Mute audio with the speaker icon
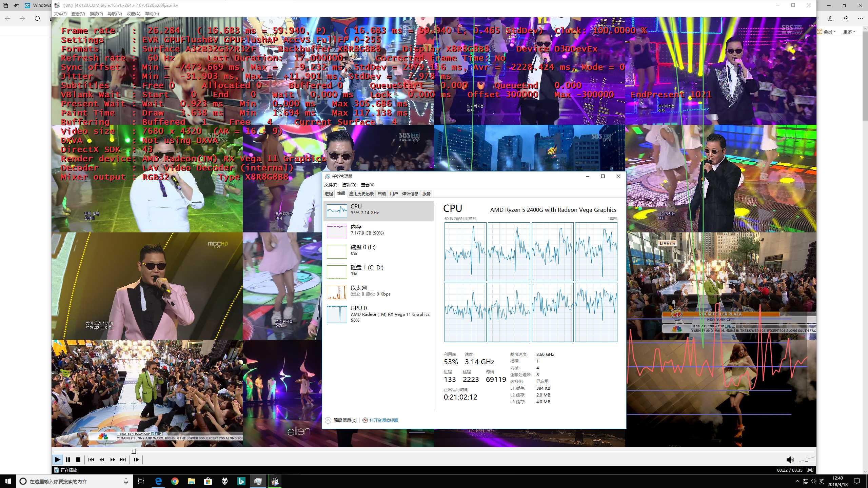The height and width of the screenshot is (488, 868). [x=790, y=460]
